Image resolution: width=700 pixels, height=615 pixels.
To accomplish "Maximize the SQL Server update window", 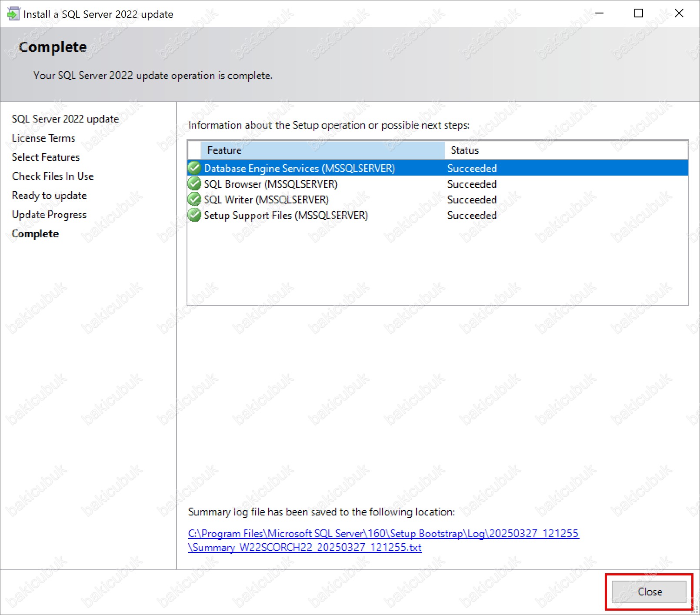I will tap(639, 13).
